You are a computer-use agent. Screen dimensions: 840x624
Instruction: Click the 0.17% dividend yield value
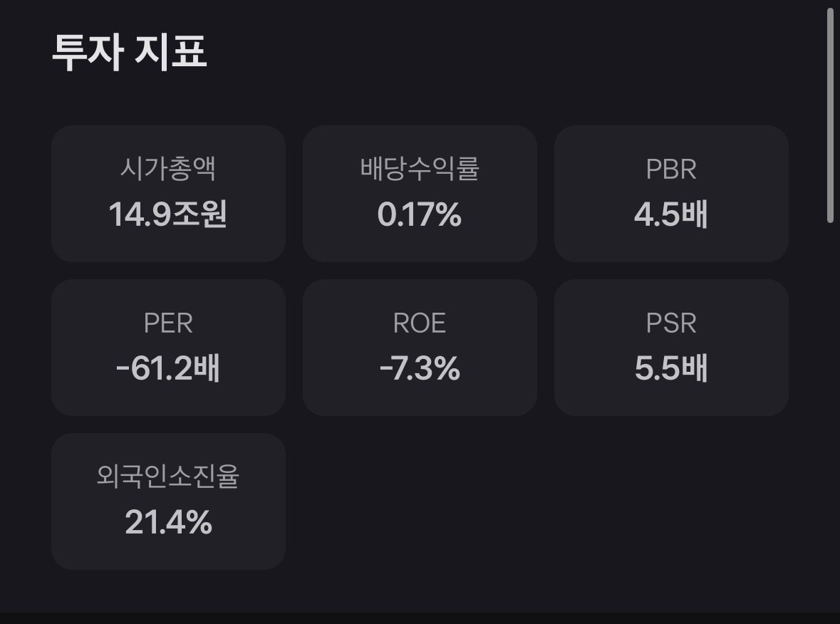(420, 214)
